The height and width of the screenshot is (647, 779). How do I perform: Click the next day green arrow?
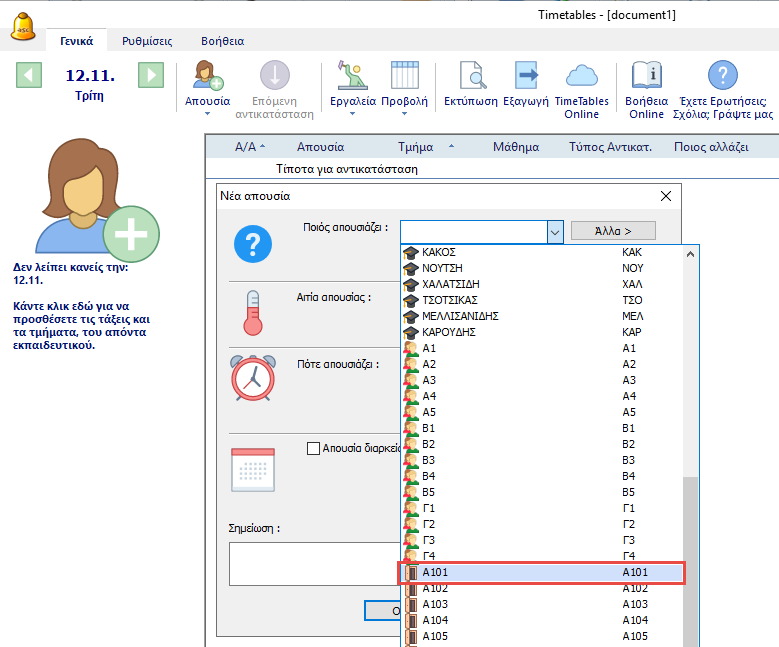coord(150,75)
